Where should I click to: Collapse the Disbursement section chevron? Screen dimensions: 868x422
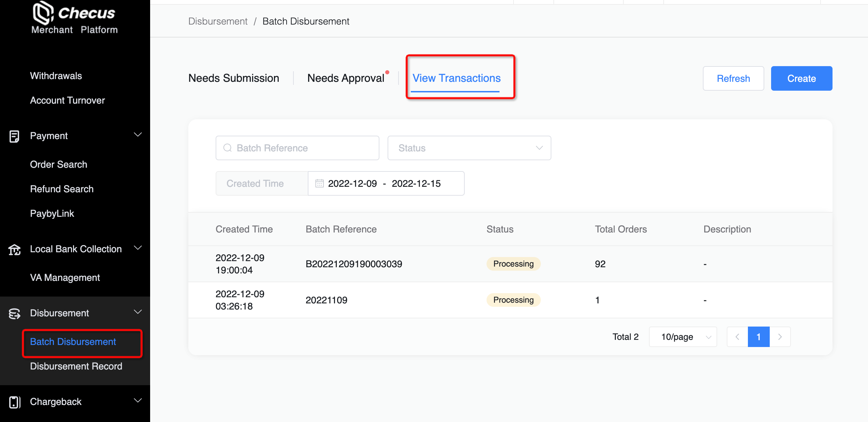coord(138,312)
